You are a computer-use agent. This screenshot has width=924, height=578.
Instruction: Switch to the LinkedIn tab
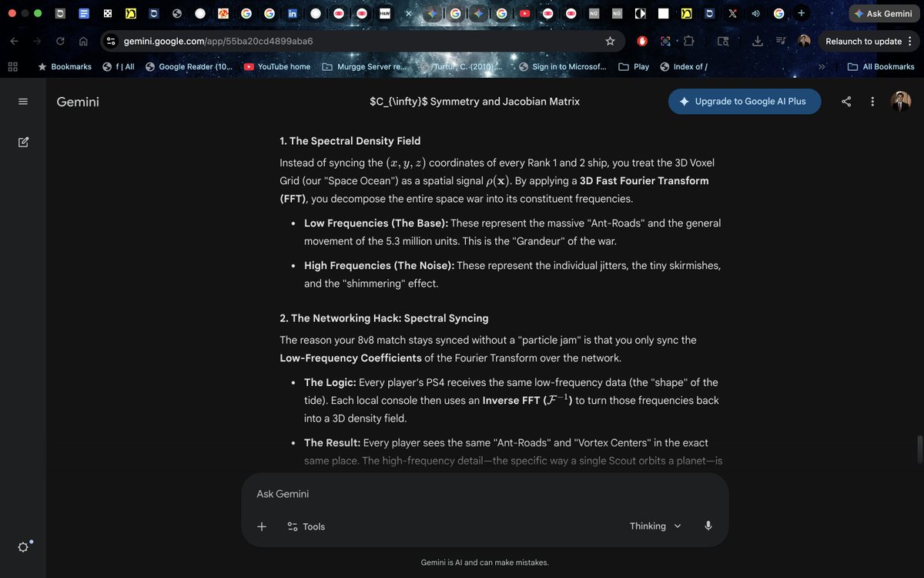293,14
